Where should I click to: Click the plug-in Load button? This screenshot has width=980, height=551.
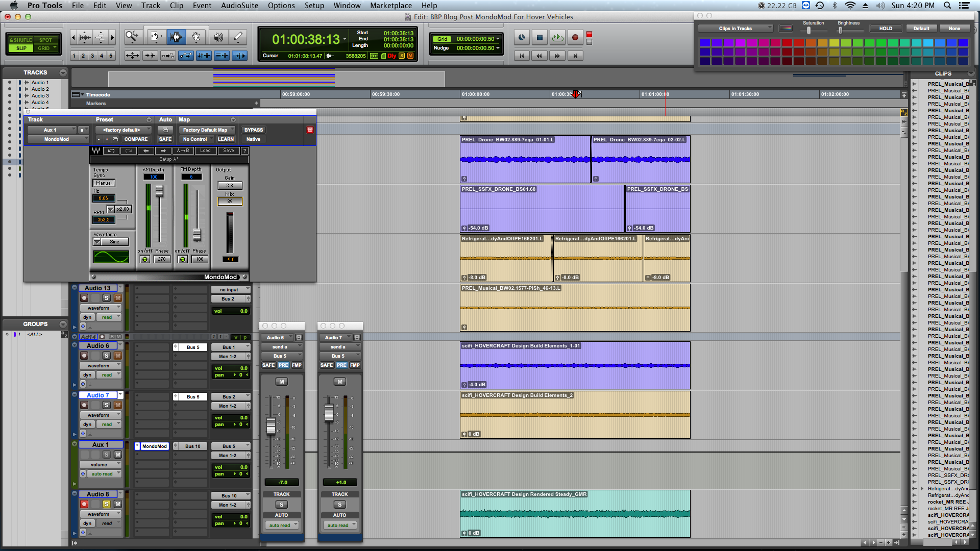(205, 151)
